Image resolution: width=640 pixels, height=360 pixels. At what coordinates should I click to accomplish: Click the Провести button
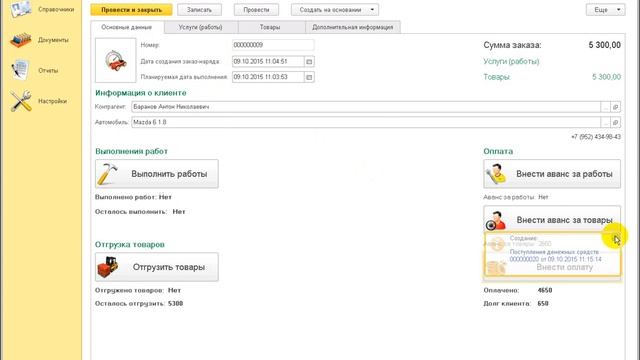[x=256, y=10]
